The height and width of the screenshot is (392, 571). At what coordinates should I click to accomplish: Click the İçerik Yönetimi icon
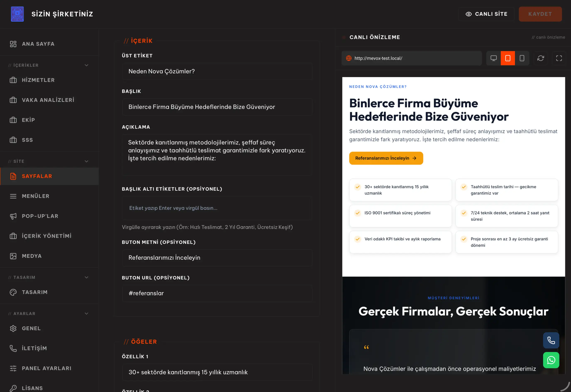point(13,236)
